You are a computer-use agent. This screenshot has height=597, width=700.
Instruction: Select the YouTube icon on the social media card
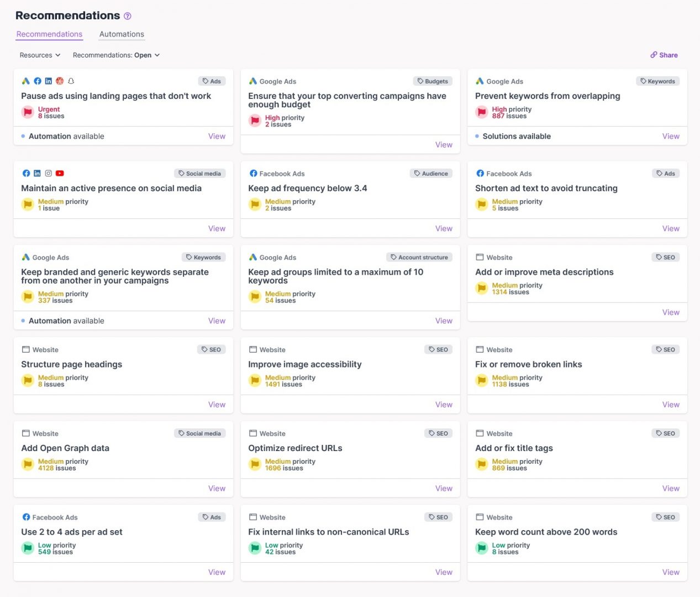tap(60, 173)
